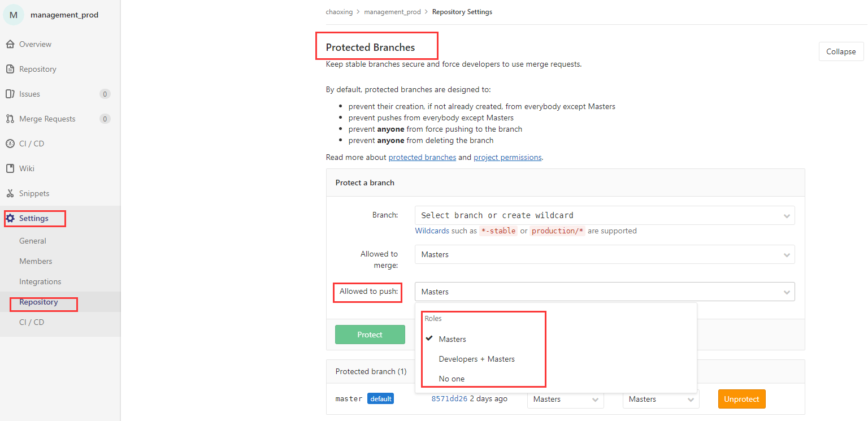The image size is (868, 421).
Task: Click the chaoxing breadcrumb link
Action: pyautogui.click(x=339, y=12)
